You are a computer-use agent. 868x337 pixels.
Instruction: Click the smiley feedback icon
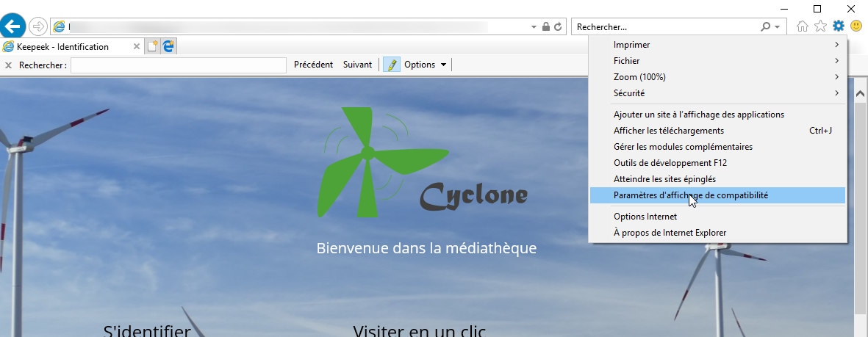[856, 26]
